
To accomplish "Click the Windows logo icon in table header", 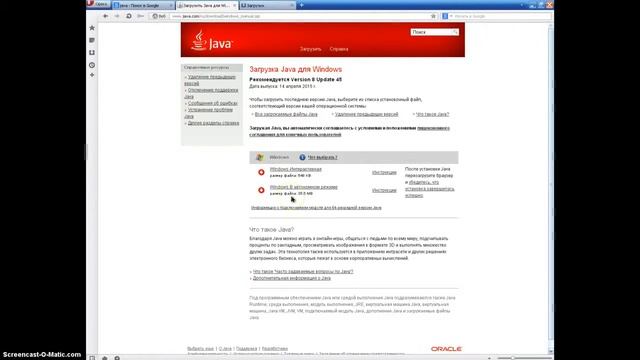I will (260, 157).
